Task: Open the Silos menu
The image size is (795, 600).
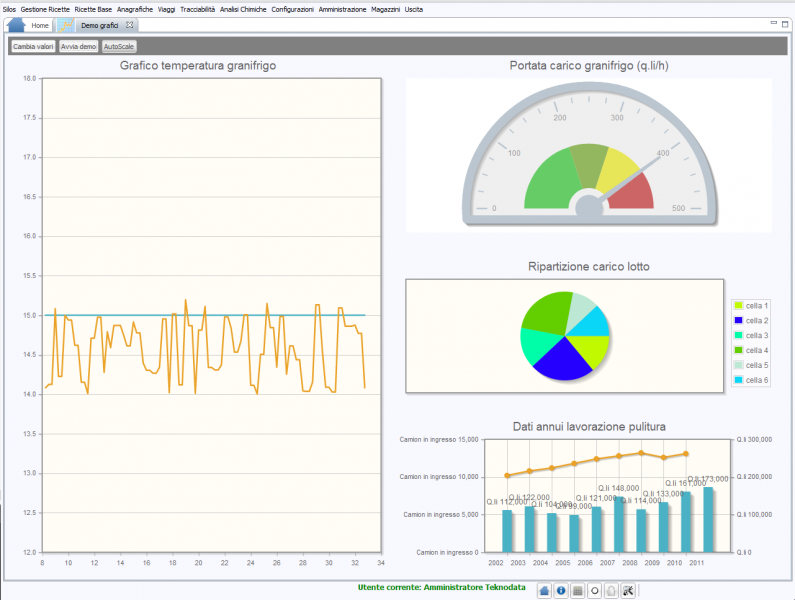Action: [x=9, y=9]
